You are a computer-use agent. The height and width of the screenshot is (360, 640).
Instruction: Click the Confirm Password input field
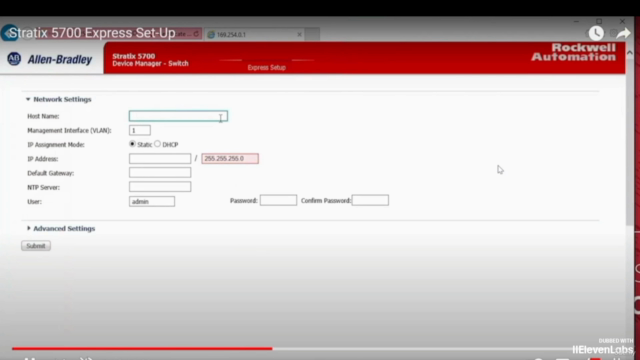[370, 200]
